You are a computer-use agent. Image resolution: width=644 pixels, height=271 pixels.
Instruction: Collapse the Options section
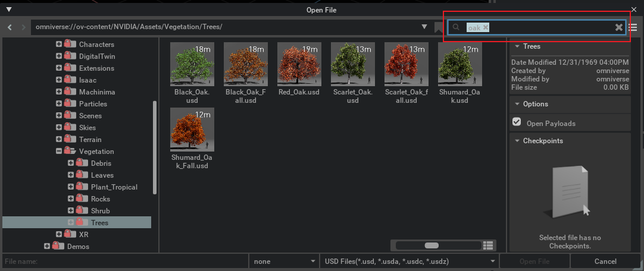[x=517, y=104]
